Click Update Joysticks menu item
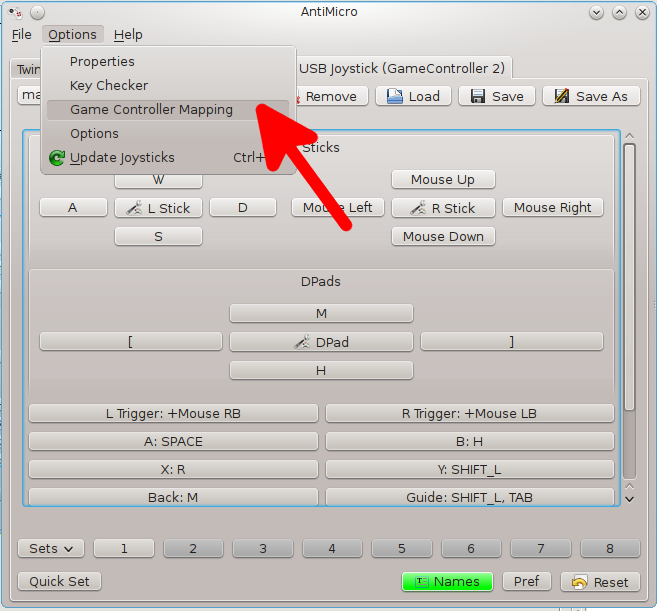The width and height of the screenshot is (657, 611). point(168,158)
